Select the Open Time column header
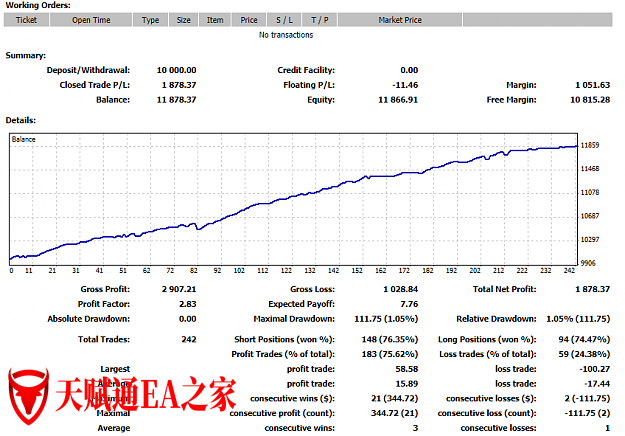The width and height of the screenshot is (625, 436). tap(92, 19)
